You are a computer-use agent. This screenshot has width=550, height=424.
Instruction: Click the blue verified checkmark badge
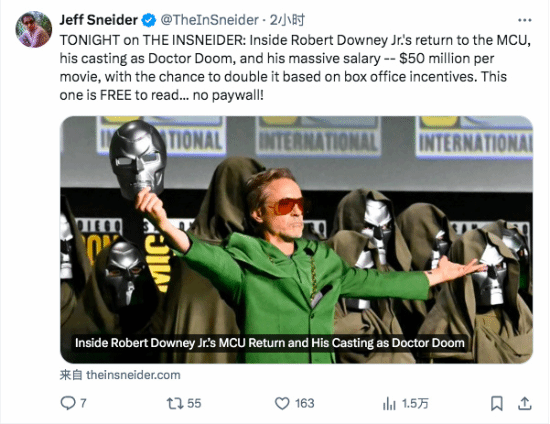[x=149, y=20]
